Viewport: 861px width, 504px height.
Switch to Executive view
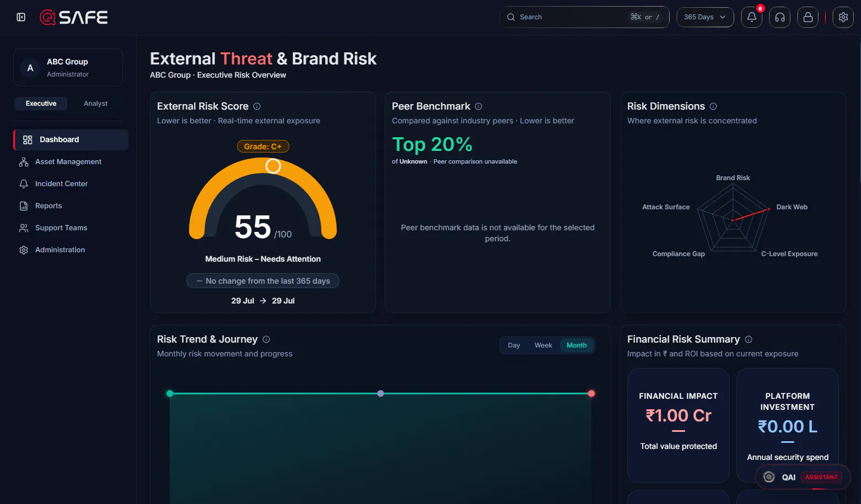41,104
